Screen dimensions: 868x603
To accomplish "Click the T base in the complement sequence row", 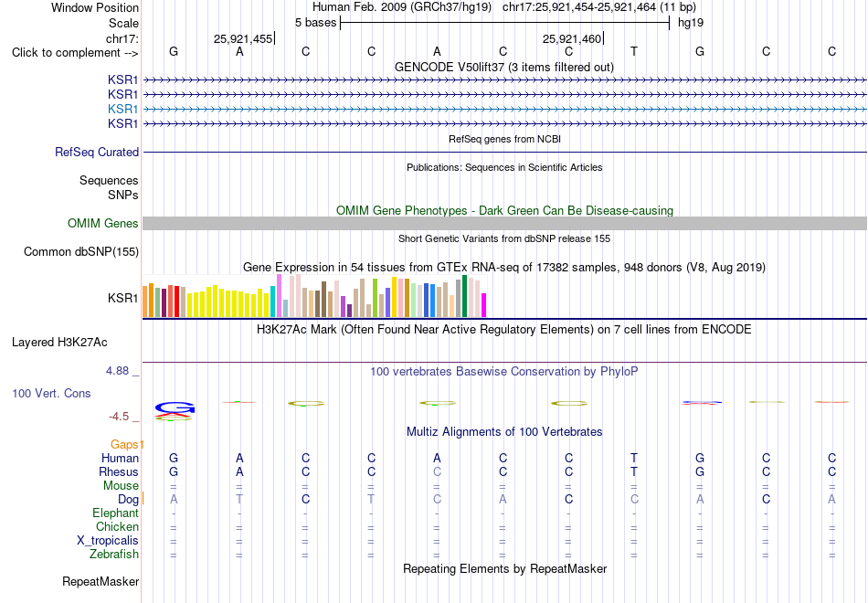I will click(634, 51).
